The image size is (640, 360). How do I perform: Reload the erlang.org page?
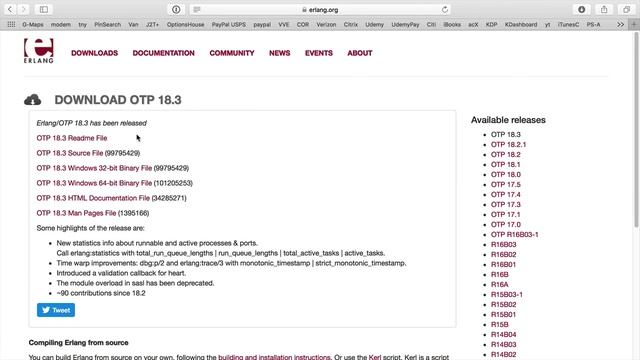(x=445, y=9)
